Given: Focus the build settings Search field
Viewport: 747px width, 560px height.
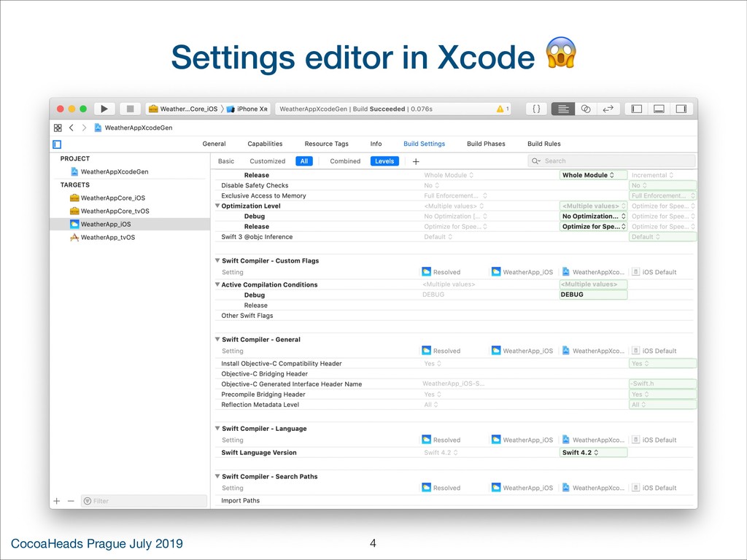Looking at the screenshot, I should point(612,161).
